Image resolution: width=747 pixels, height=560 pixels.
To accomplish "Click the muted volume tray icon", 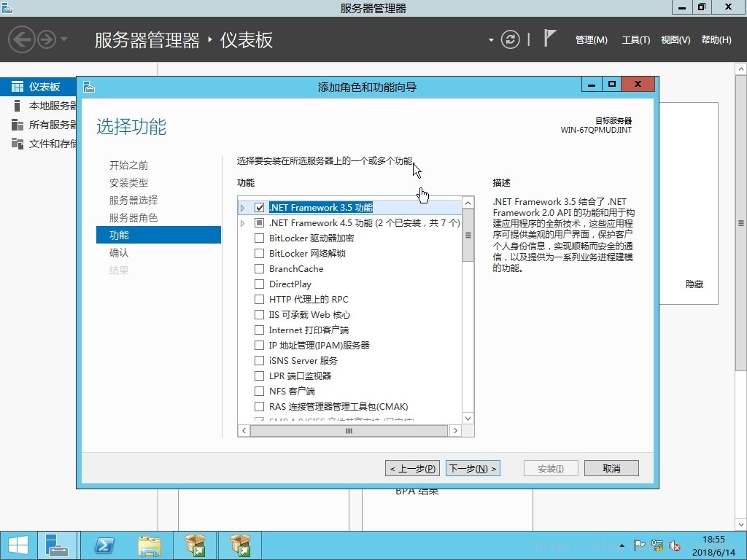I will (675, 545).
